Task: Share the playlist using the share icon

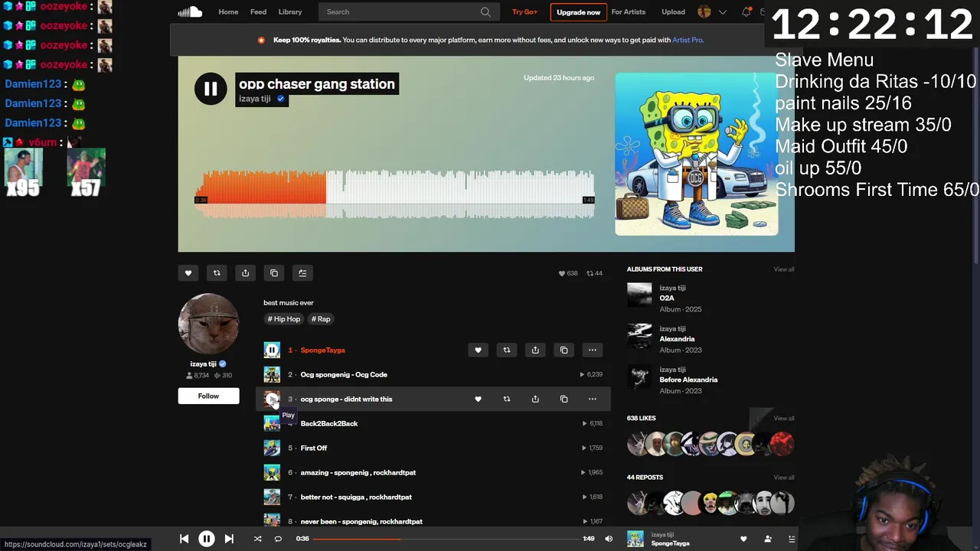Action: pyautogui.click(x=245, y=273)
